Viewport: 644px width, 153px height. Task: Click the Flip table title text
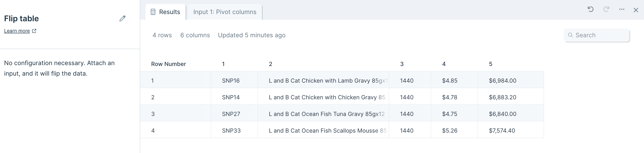click(x=21, y=19)
